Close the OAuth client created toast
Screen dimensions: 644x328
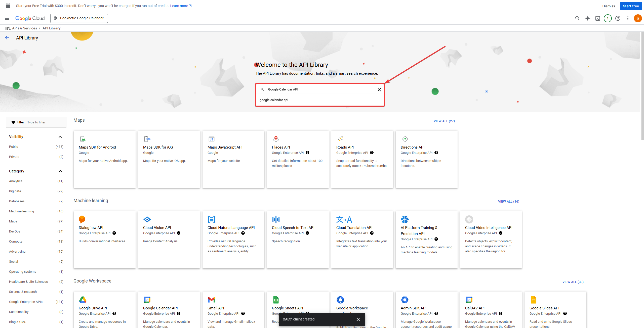358,319
